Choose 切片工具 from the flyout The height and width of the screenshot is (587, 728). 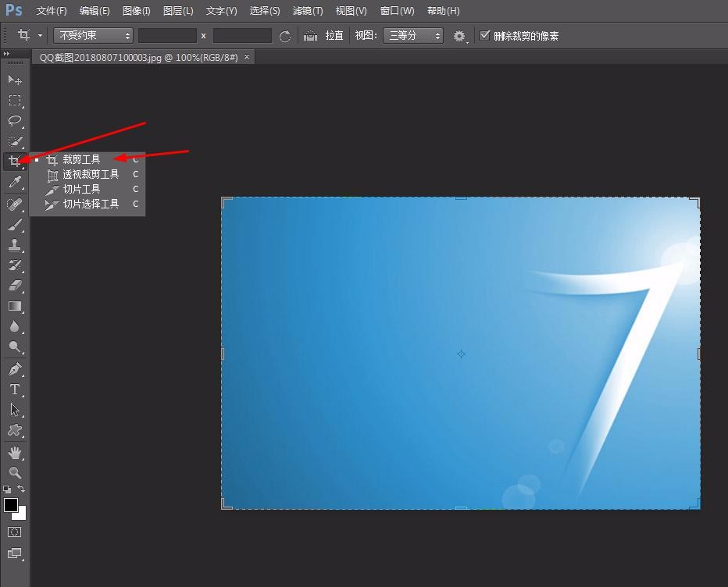click(87, 190)
